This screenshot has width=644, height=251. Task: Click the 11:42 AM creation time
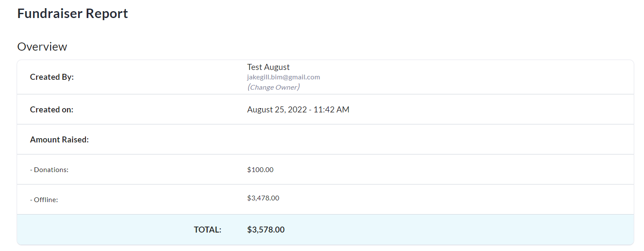coord(331,109)
